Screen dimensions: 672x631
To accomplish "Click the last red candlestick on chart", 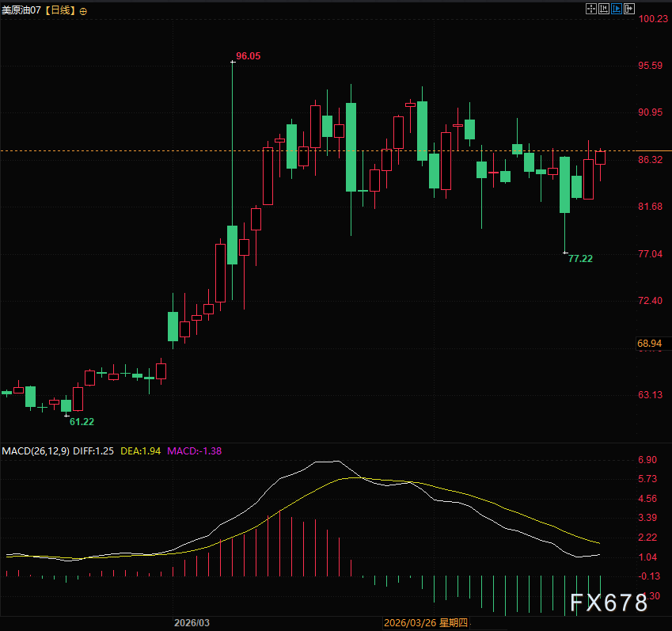I will tap(600, 158).
